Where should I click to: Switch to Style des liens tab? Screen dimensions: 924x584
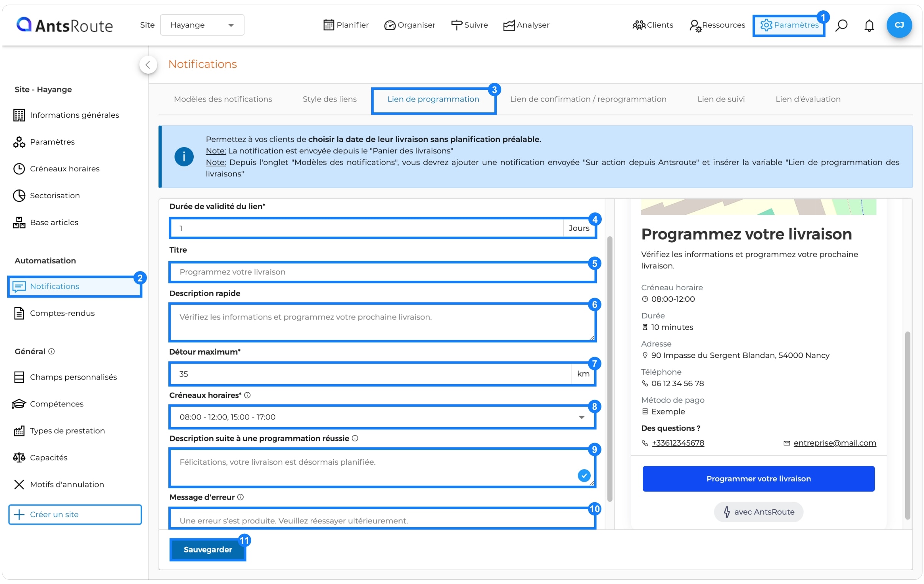coord(329,99)
